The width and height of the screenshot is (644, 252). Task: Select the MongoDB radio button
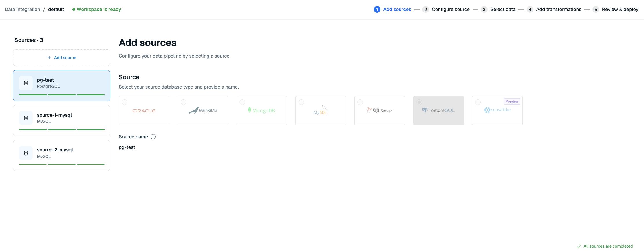[x=242, y=102]
